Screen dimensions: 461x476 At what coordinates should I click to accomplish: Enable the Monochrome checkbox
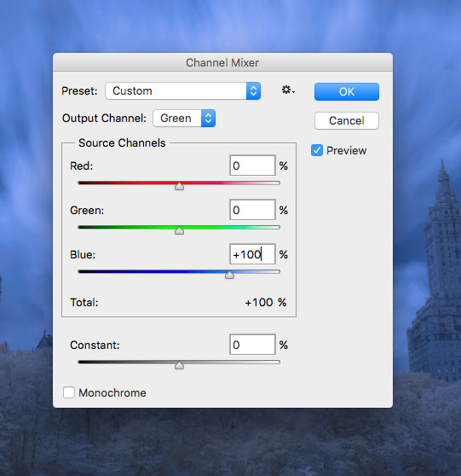[69, 392]
